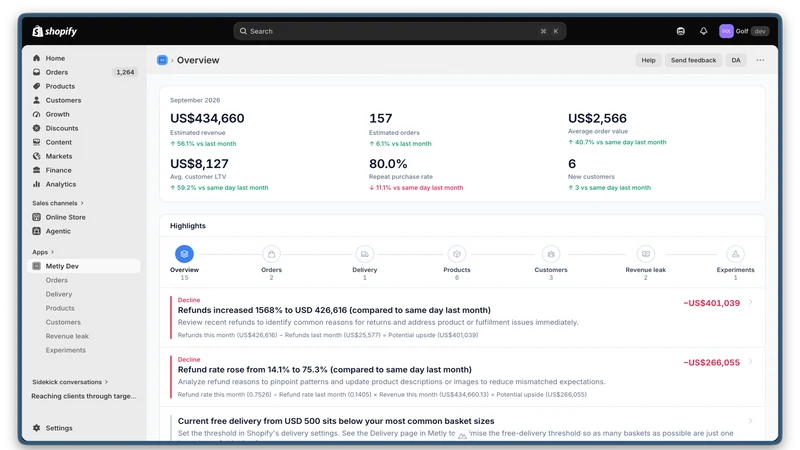Click the September 2026 date label
The height and width of the screenshot is (450, 800).
pyautogui.click(x=195, y=100)
